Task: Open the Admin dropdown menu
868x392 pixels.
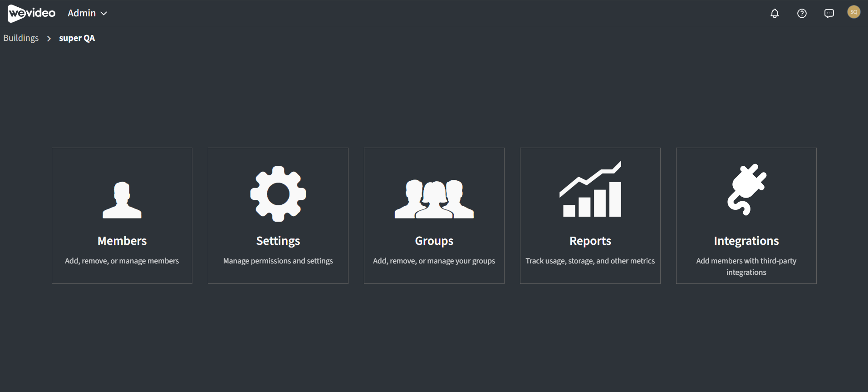Action: pyautogui.click(x=87, y=13)
